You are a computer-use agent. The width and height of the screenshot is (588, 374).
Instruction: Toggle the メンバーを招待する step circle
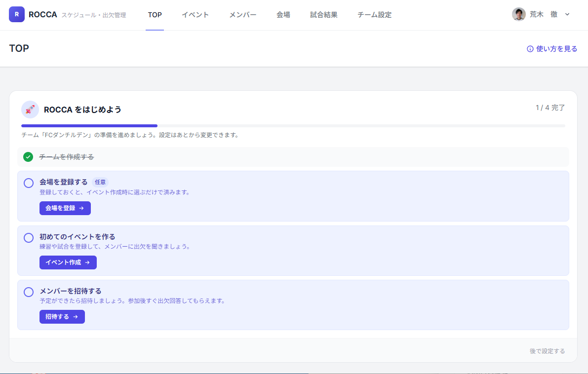click(x=29, y=292)
